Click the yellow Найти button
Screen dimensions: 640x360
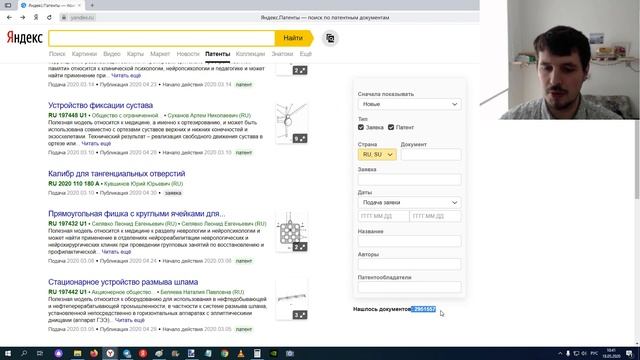[293, 38]
